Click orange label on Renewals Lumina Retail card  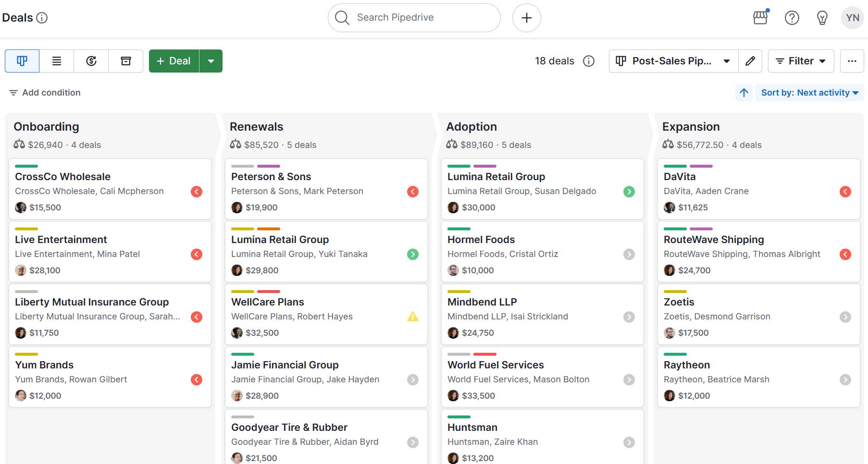point(269,229)
